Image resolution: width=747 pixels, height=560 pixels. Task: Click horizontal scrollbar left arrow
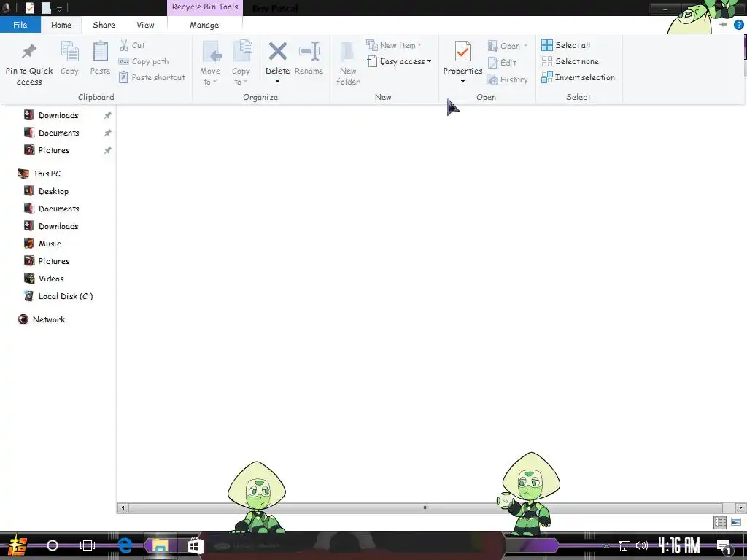[123, 507]
